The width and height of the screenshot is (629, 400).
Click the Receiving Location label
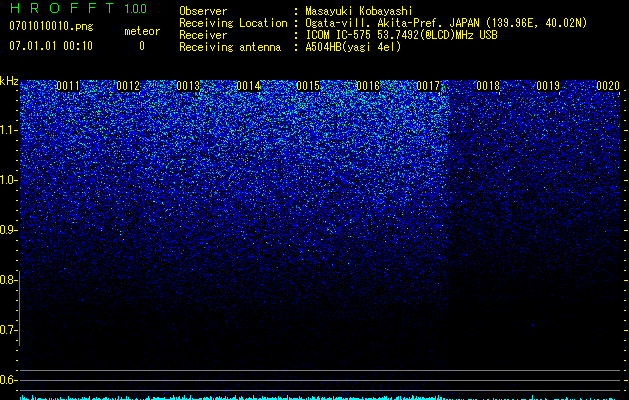click(233, 23)
